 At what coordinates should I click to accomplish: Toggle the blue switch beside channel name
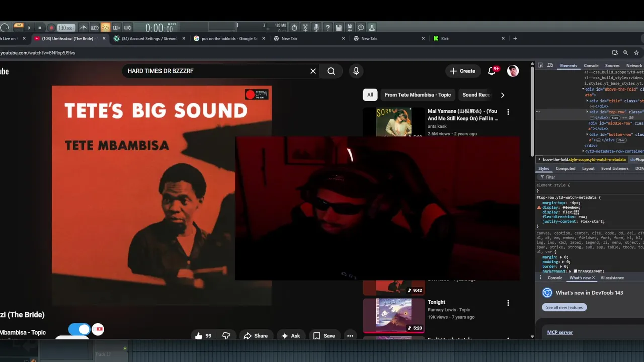click(79, 329)
